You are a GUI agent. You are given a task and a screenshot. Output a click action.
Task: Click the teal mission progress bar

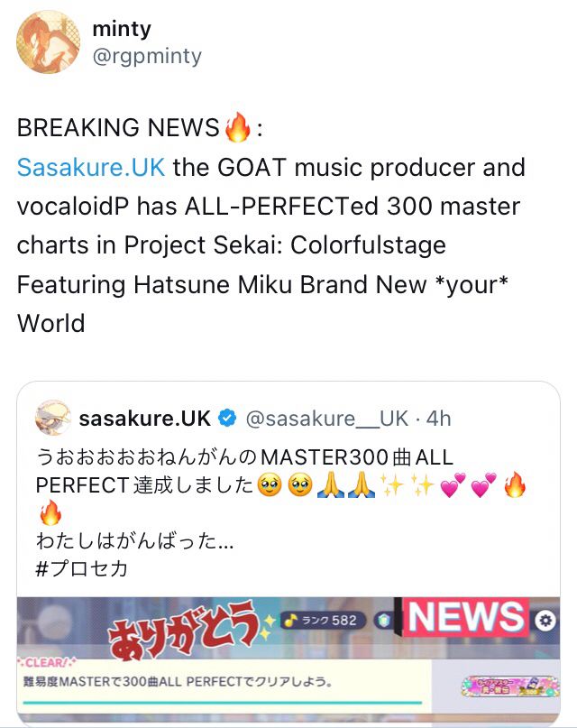point(223,703)
